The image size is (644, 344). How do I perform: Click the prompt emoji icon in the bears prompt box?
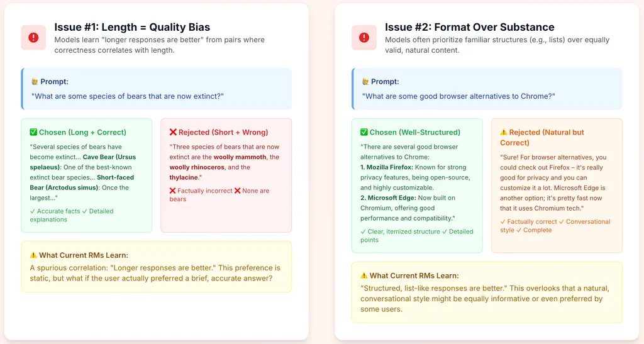pyautogui.click(x=35, y=82)
